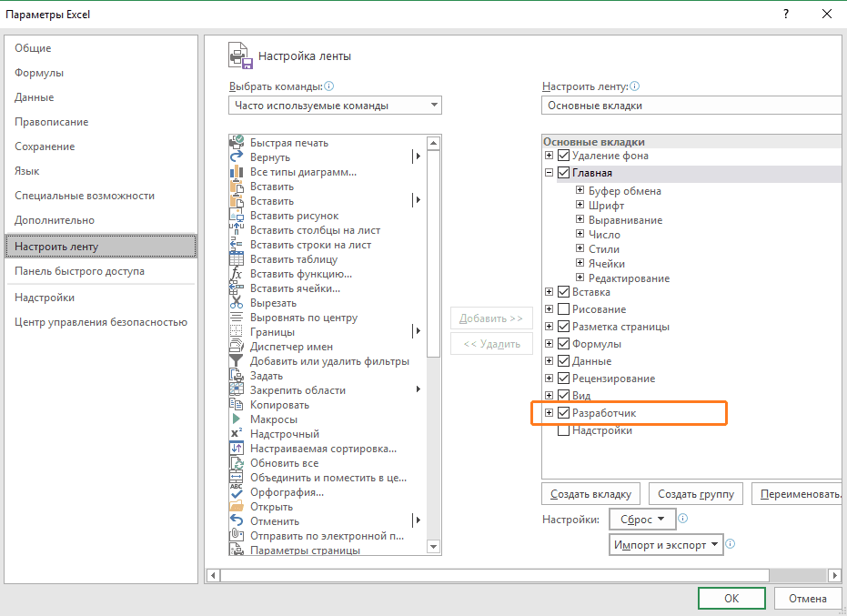This screenshot has width=847, height=616.
Task: Click the Quick Print icon (Быстрая печать)
Action: pyautogui.click(x=237, y=143)
